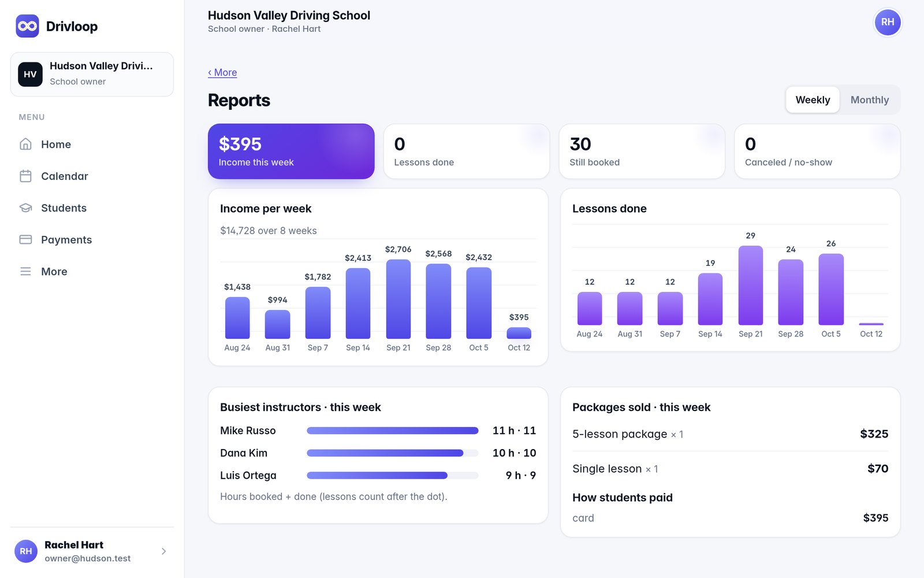Click the HV school badge icon

(30, 75)
